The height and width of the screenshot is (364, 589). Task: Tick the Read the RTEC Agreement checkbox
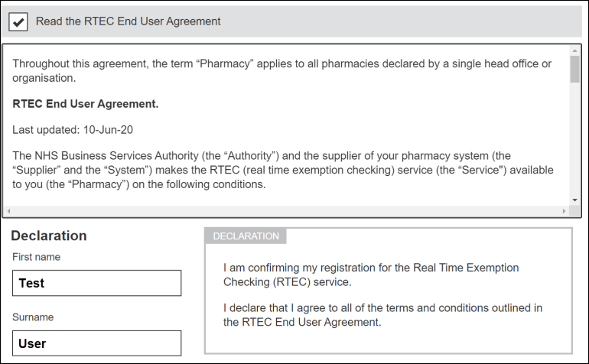click(18, 21)
